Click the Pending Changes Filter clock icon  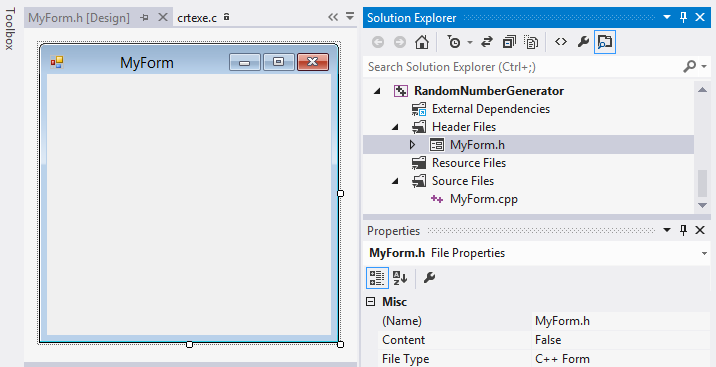click(453, 42)
